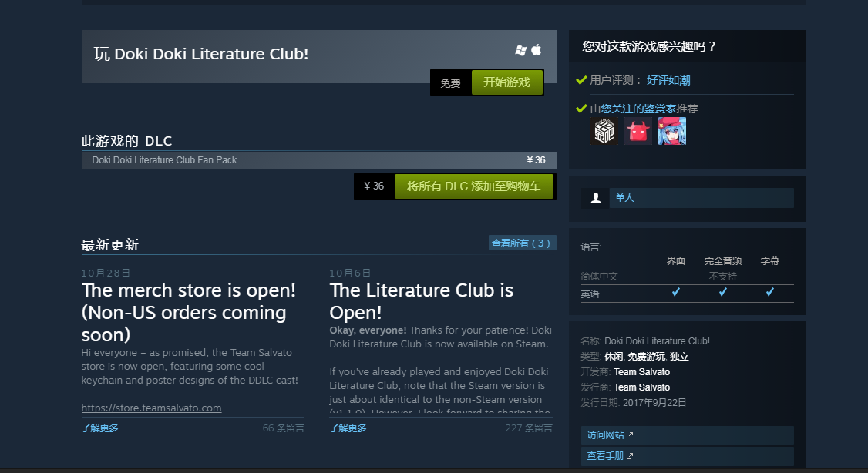
Task: Click external link icon beside 查看手册
Action: (x=629, y=456)
